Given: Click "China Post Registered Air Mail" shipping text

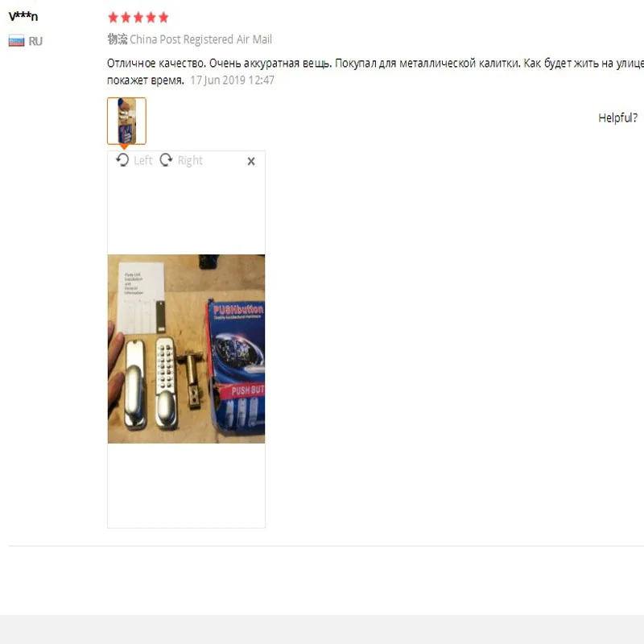Looking at the screenshot, I should pos(200,39).
